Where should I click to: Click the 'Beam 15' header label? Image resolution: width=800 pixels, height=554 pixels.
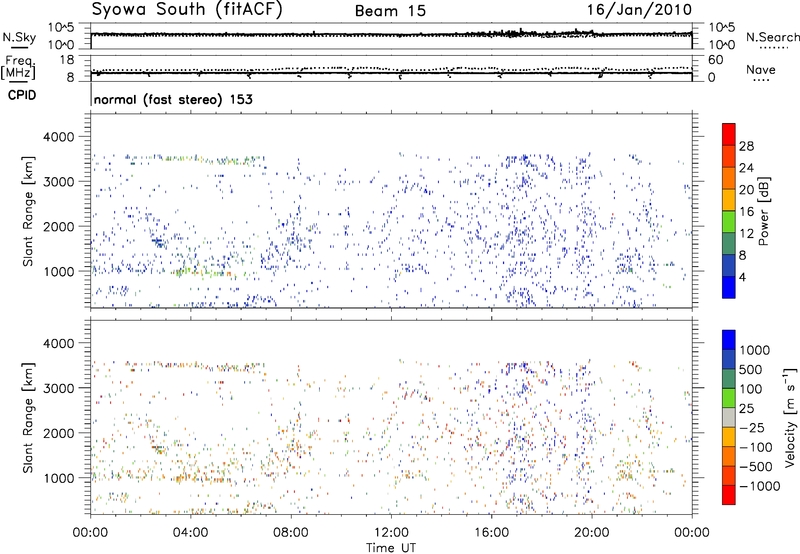coord(390,11)
